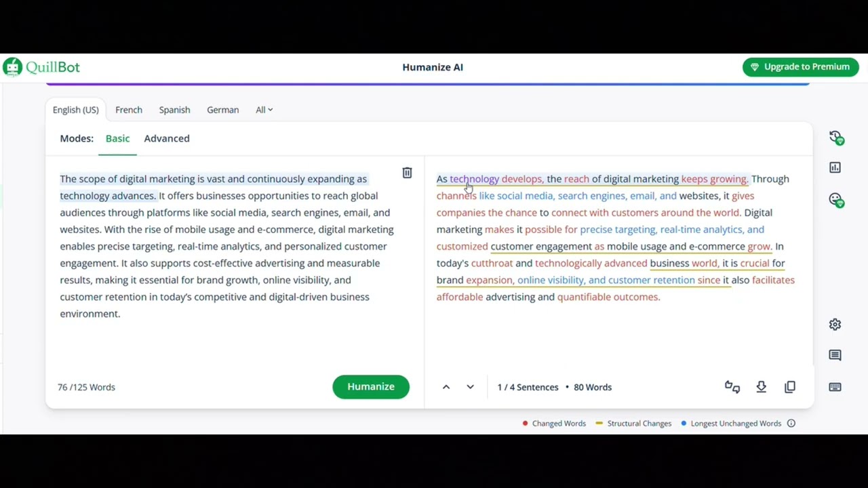868x488 pixels.
Task: Click 'technology advances.' in the input text
Action: pyautogui.click(x=108, y=196)
